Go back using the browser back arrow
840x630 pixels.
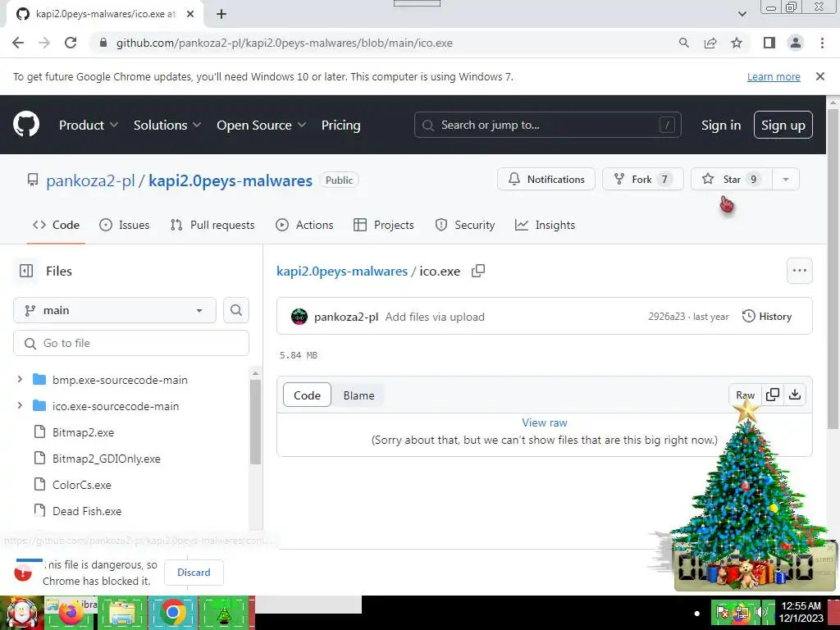18,43
